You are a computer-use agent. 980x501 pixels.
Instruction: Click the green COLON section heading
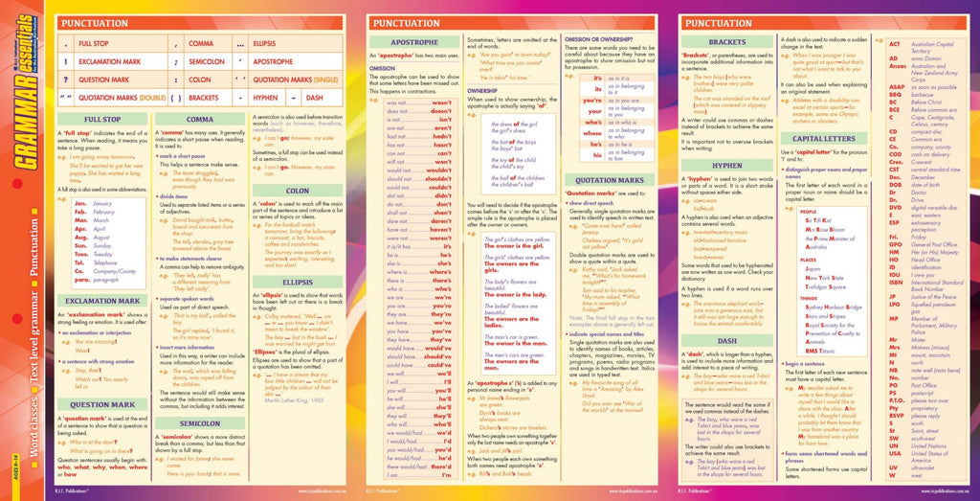coord(298,190)
